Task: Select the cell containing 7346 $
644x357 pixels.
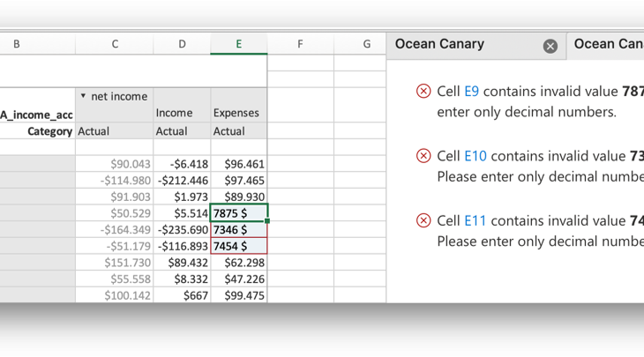Action: click(238, 229)
